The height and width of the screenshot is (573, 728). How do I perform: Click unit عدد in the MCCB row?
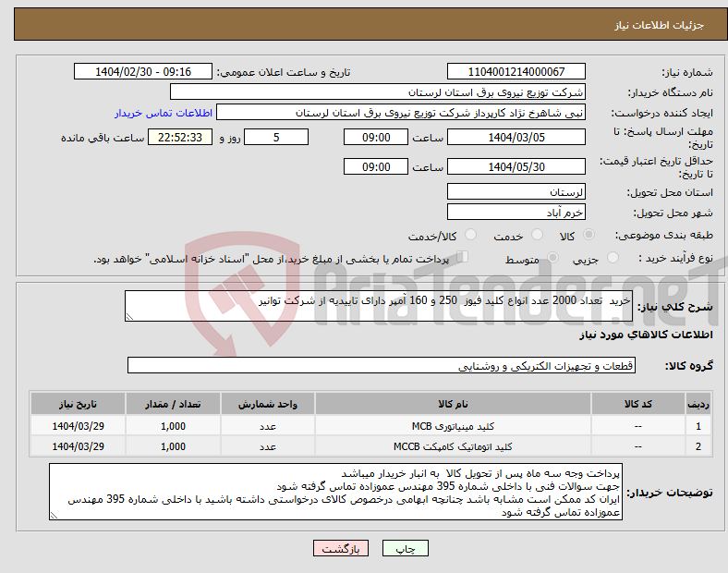(x=268, y=446)
